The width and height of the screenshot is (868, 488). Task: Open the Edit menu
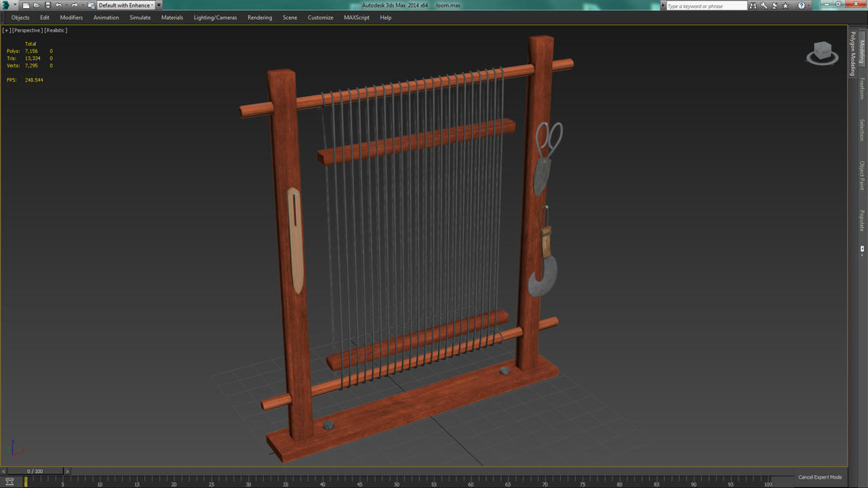(x=45, y=18)
